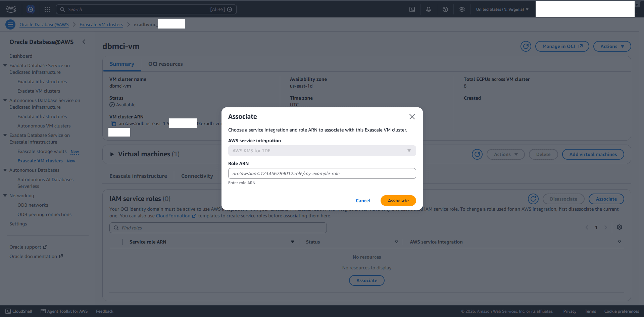644x317 pixels.
Task: Open Autonomous VM clusters
Action: 44,126
